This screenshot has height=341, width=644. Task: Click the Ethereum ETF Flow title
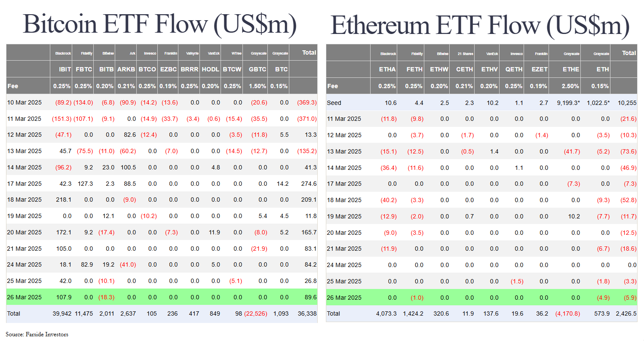(x=480, y=25)
